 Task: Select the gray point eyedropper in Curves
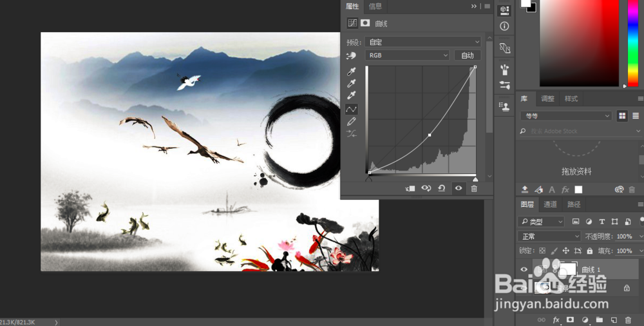coord(351,84)
